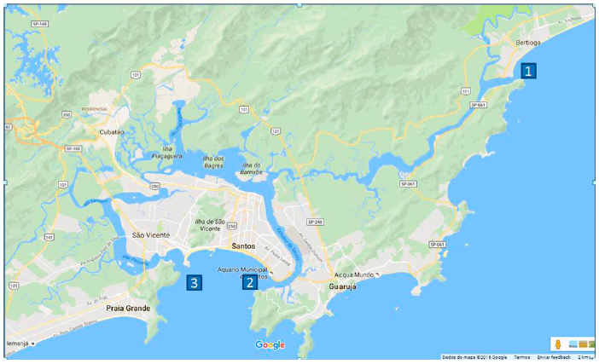Viewport: 599px width, 364px height.
Task: Click the Acqua Mundo point-of-interest icon
Action: (x=377, y=274)
